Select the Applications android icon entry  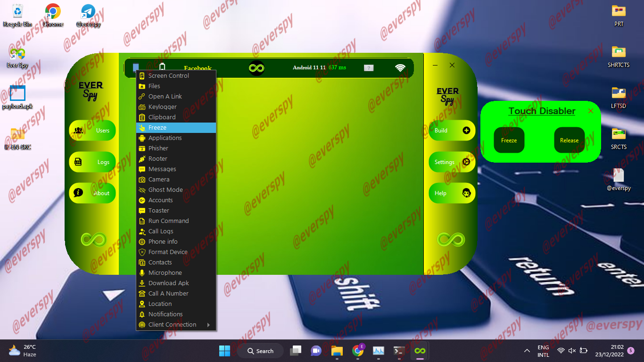point(142,138)
